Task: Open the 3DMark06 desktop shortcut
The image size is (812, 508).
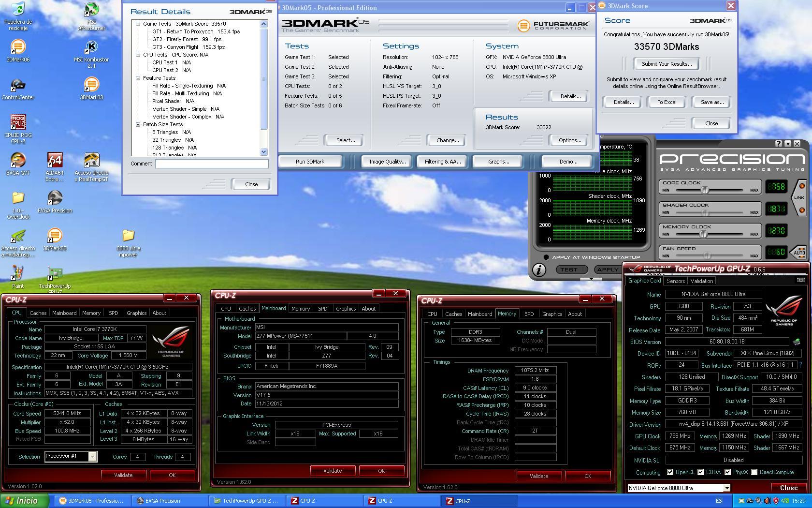Action: click(18, 47)
